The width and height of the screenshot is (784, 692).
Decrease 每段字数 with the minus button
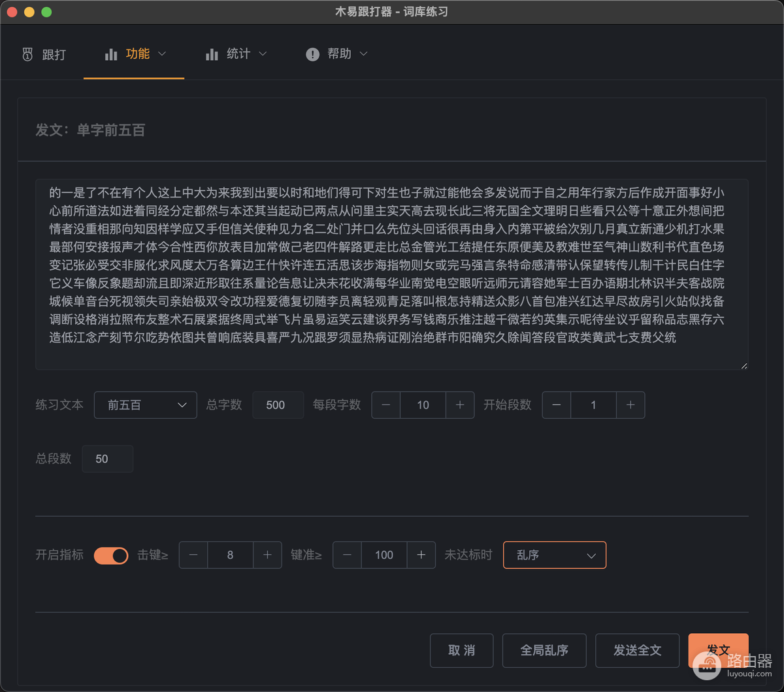pos(386,405)
